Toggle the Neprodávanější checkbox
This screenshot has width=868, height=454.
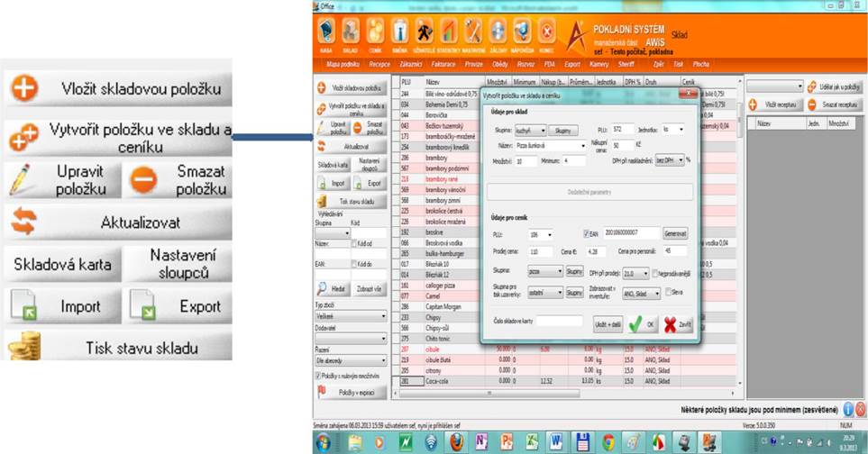click(x=655, y=273)
